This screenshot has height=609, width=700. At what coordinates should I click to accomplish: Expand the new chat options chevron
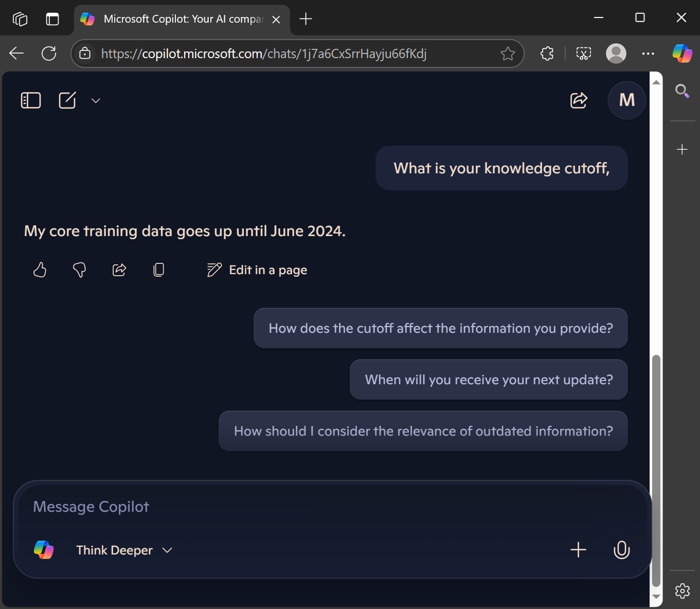(x=96, y=101)
